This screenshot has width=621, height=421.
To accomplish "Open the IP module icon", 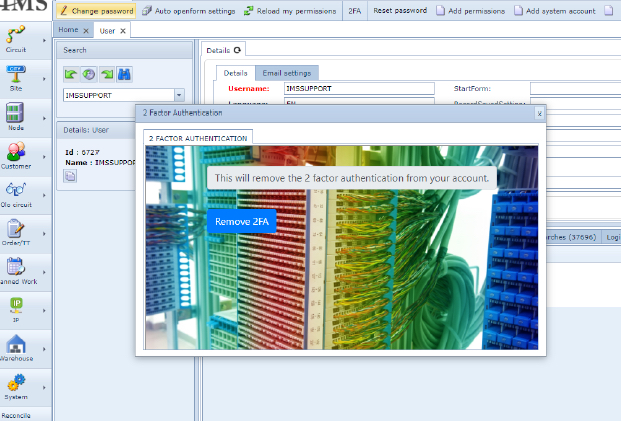I will (16, 305).
